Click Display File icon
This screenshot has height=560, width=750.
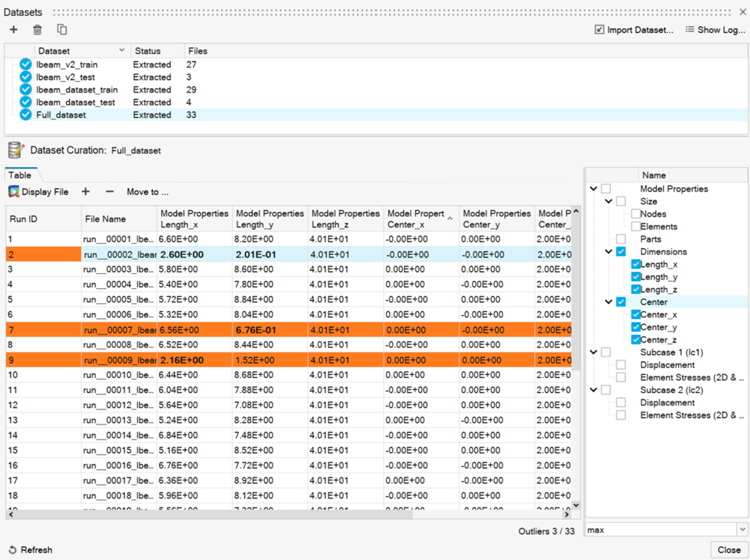(14, 192)
